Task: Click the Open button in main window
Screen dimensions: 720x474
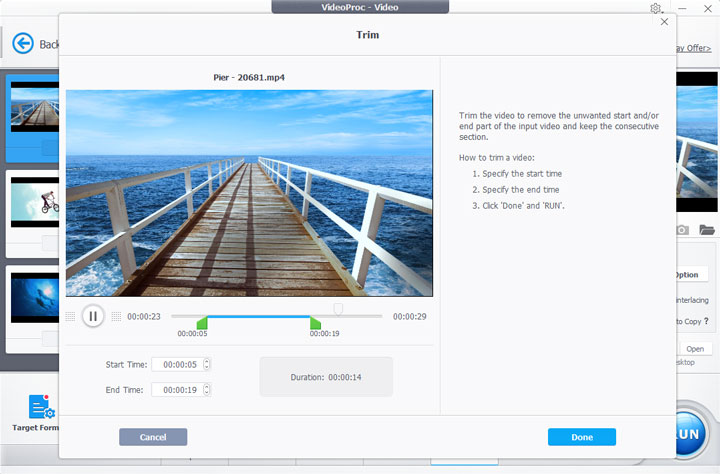Action: coord(695,349)
